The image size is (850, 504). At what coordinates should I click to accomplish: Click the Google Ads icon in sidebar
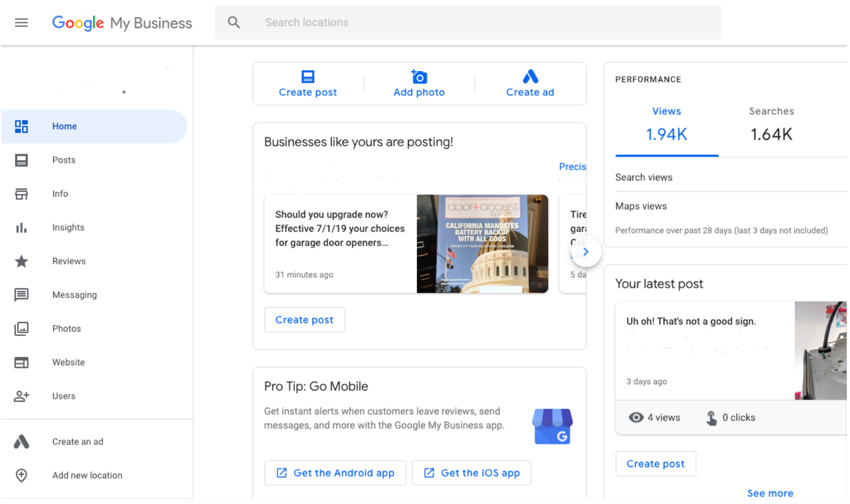point(21,442)
